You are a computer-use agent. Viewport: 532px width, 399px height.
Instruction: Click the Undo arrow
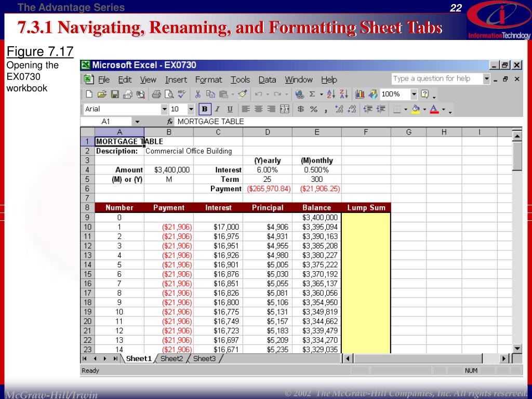tap(259, 95)
